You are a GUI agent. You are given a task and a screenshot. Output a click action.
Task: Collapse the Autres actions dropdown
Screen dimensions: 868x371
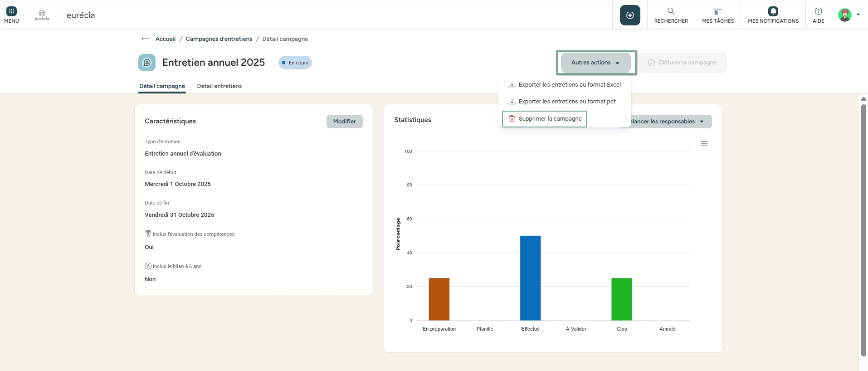(x=595, y=63)
